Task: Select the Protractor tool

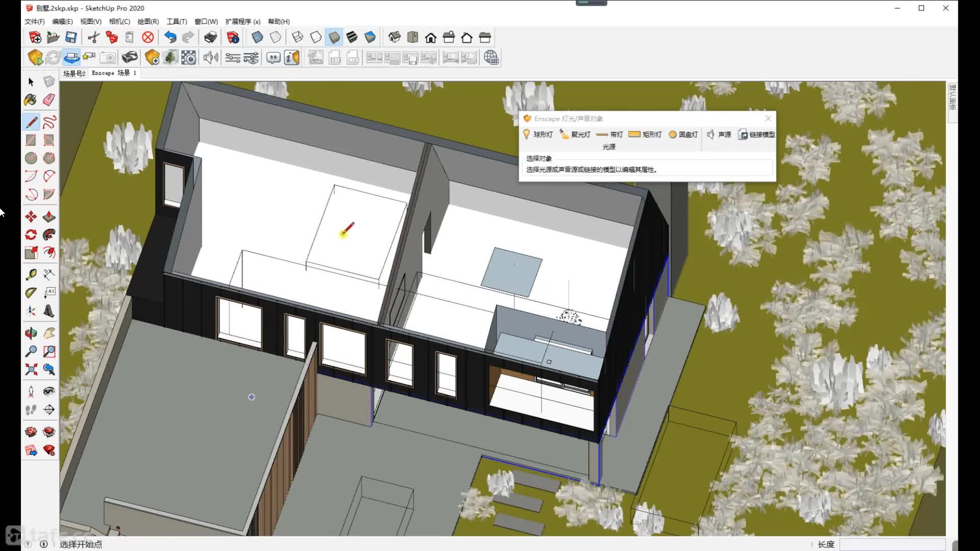Action: coord(31,293)
